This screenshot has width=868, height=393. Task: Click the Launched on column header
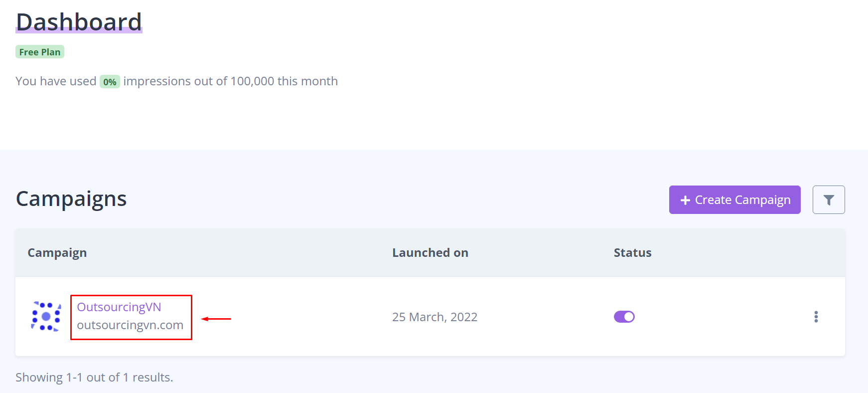pos(430,253)
